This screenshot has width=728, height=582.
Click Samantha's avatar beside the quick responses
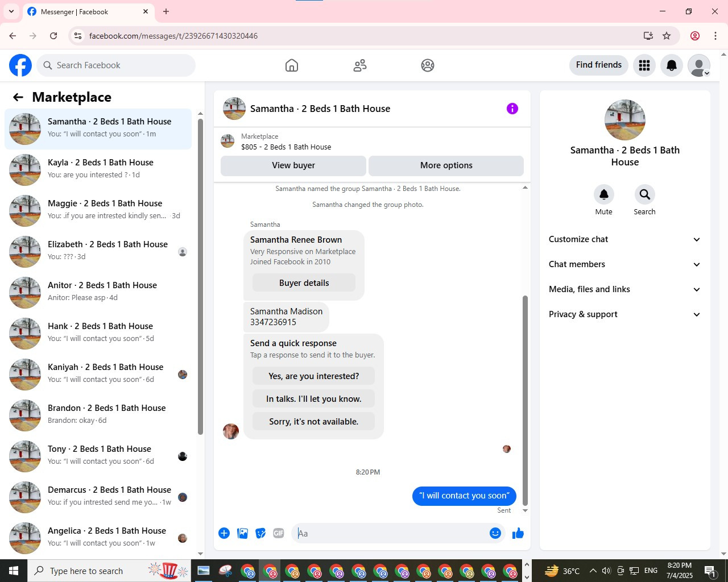pos(231,431)
